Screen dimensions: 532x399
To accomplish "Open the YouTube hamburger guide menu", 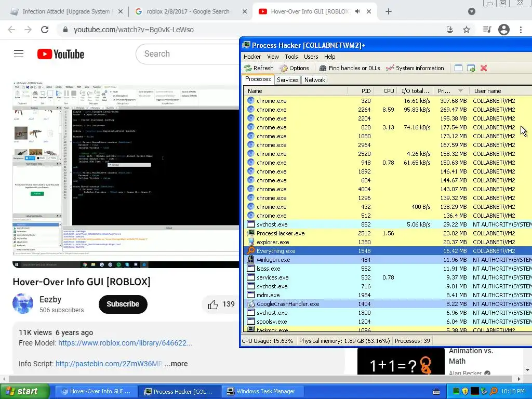I will pos(19,54).
